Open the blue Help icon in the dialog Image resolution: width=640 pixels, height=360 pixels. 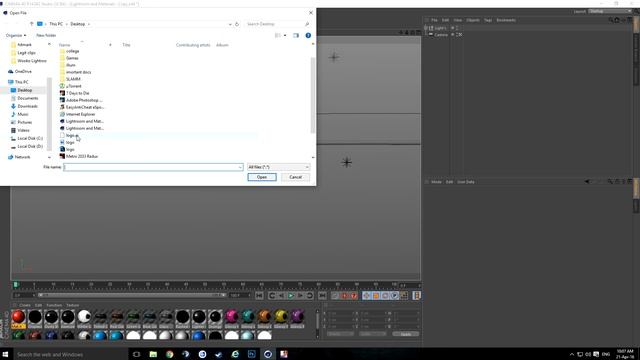pos(308,36)
